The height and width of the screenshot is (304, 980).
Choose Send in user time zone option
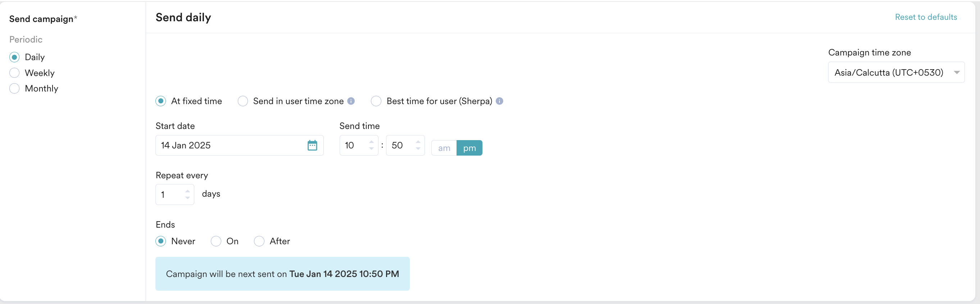(243, 101)
